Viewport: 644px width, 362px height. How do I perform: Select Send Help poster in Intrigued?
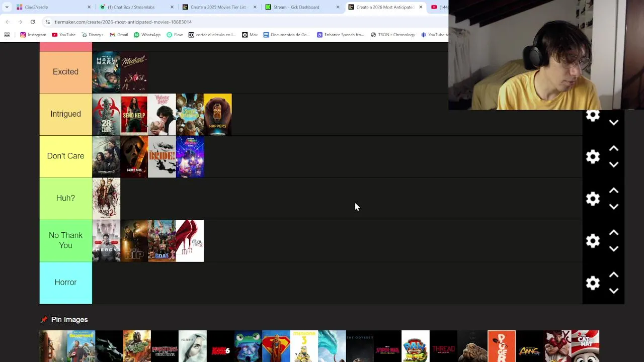[x=134, y=115]
